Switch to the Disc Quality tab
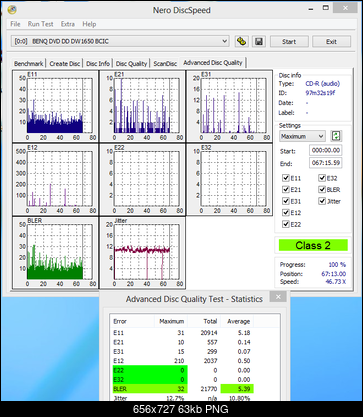This screenshot has height=417, width=363. point(131,63)
